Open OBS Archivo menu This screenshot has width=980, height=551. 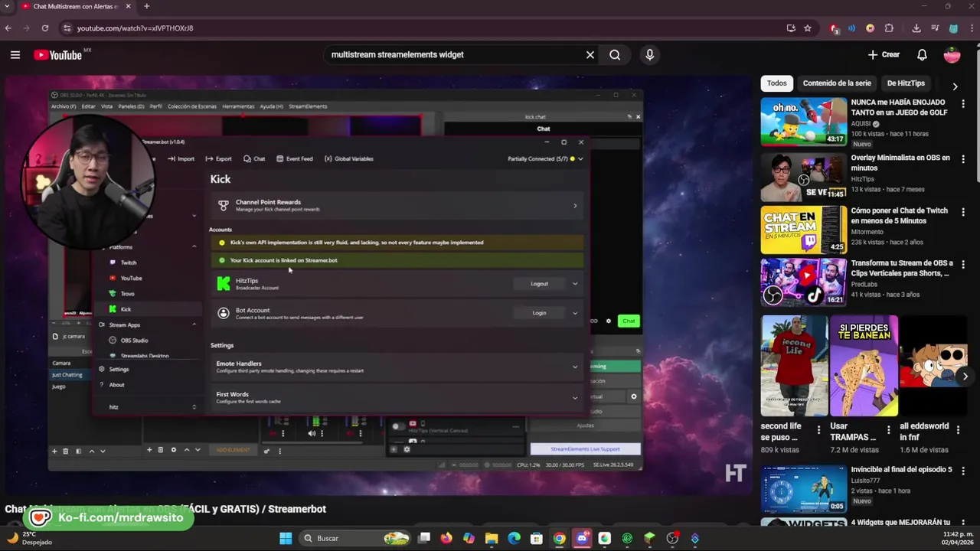point(64,106)
